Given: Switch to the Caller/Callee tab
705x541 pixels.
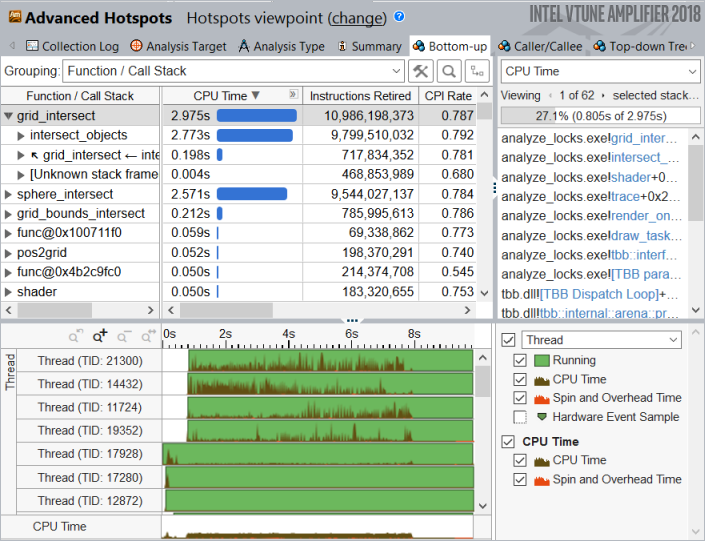Looking at the screenshot, I should pos(540,46).
